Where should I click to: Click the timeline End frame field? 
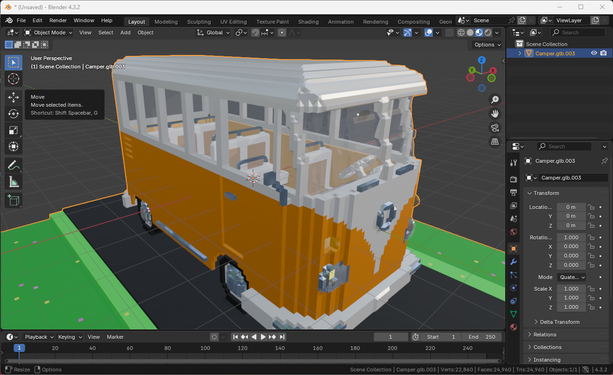point(481,337)
